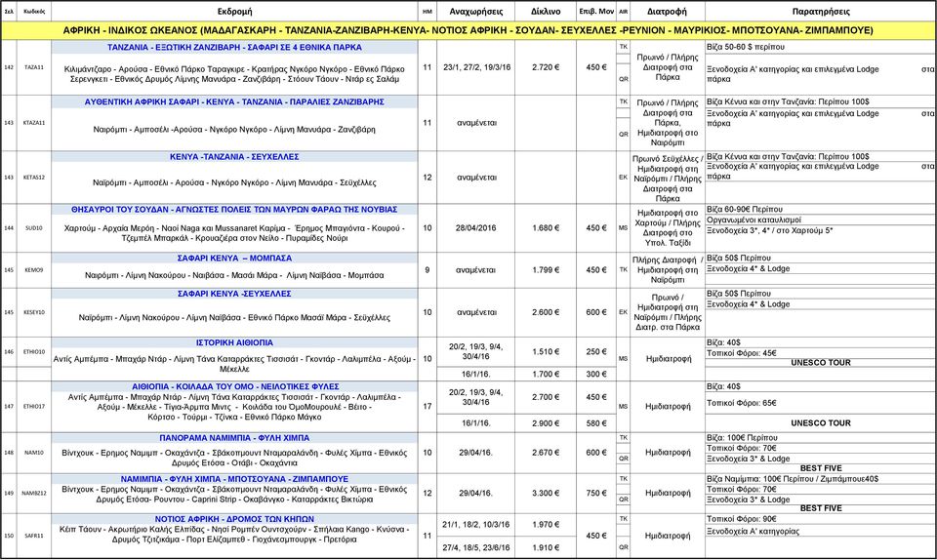Click price cell '1.680 €'
Screen dimensions: 937x560
[546, 228]
